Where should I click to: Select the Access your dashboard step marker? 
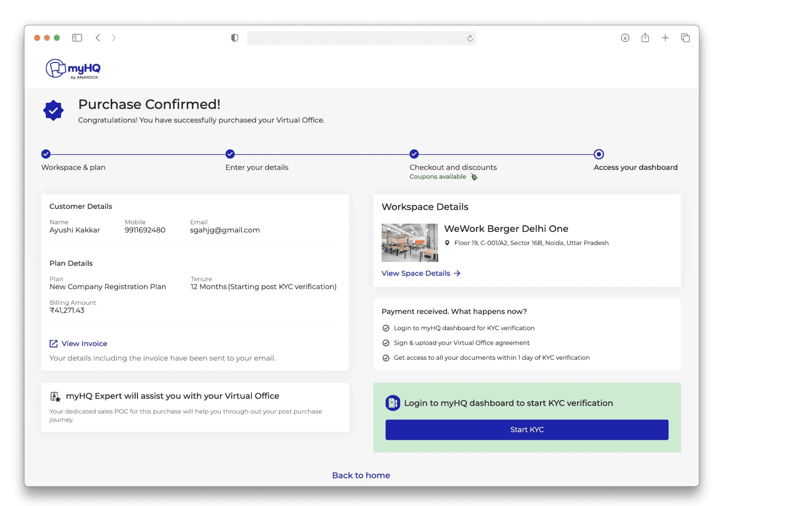coord(599,154)
